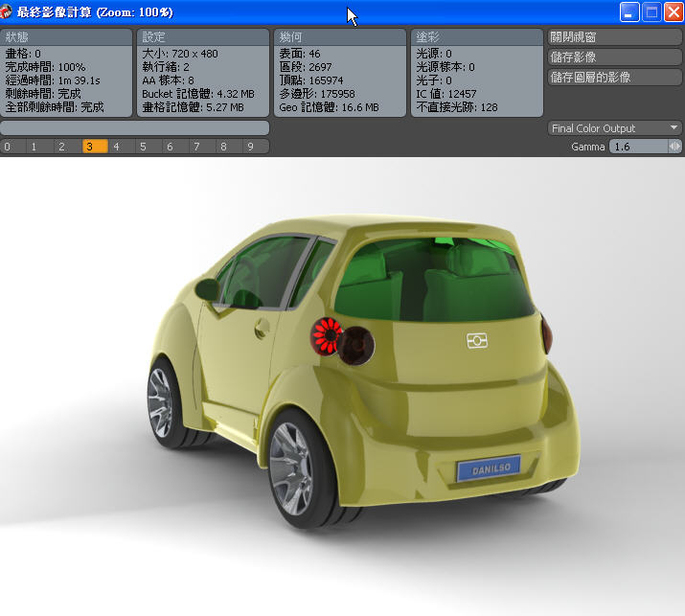This screenshot has height=616, width=685.
Task: Click the text 'IC 值: 12457'
Action: coord(446,94)
